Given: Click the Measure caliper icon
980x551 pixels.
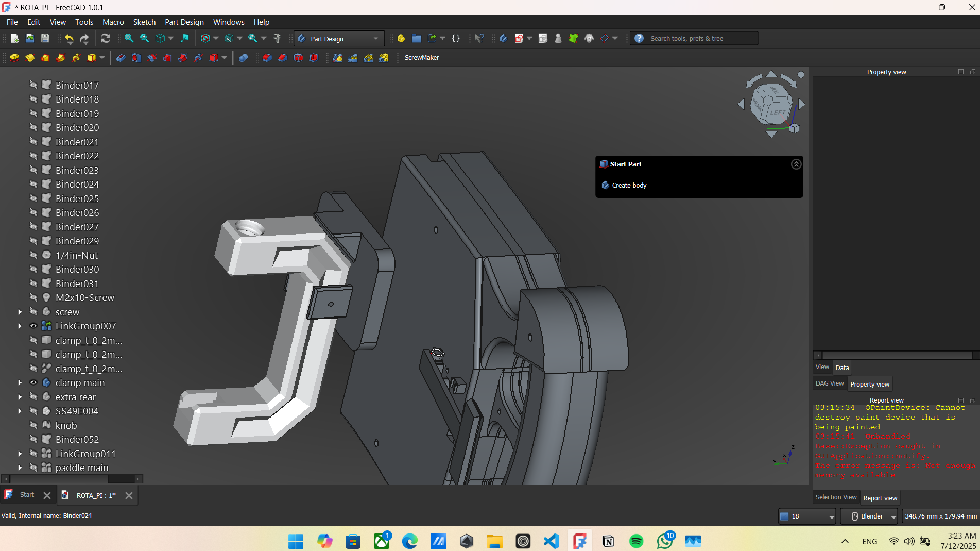Looking at the screenshot, I should tap(277, 39).
